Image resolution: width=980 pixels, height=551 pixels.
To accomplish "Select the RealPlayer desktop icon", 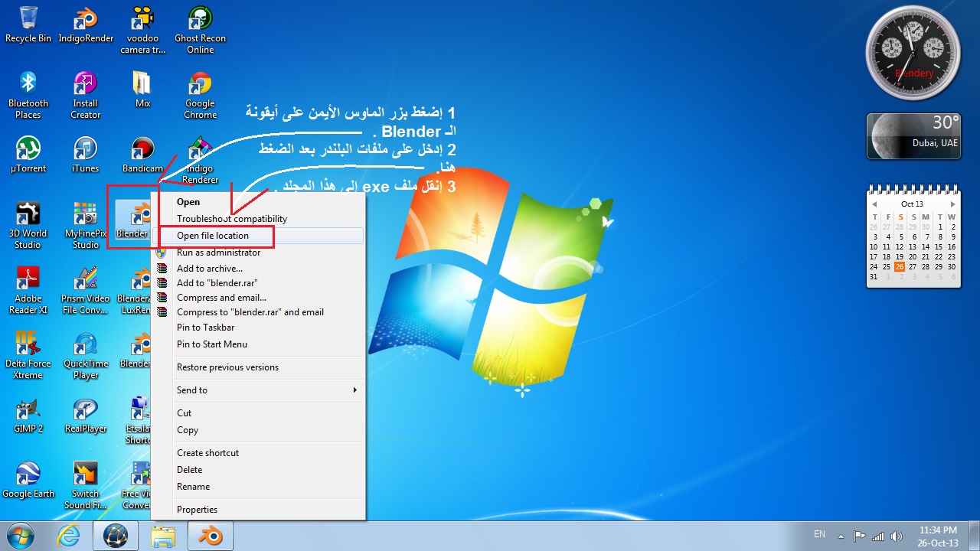I will [x=86, y=414].
